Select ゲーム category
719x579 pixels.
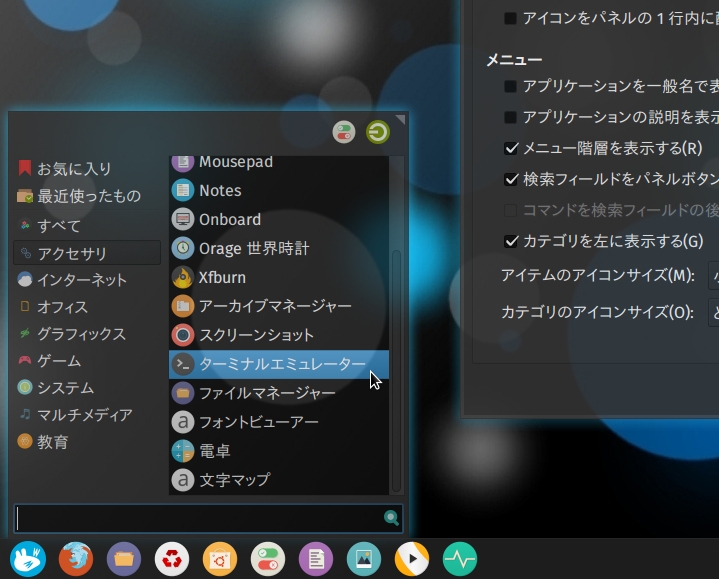pyautogui.click(x=87, y=361)
